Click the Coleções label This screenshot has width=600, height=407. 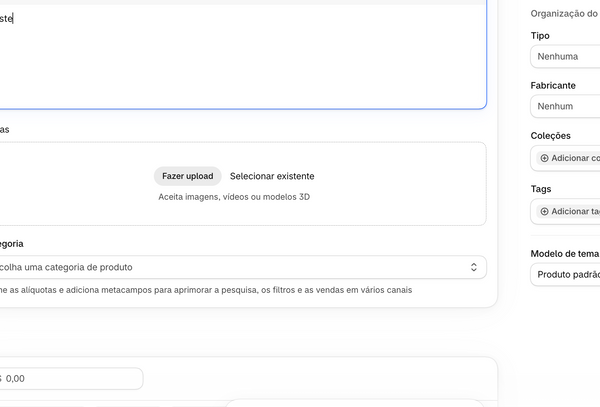(x=550, y=135)
